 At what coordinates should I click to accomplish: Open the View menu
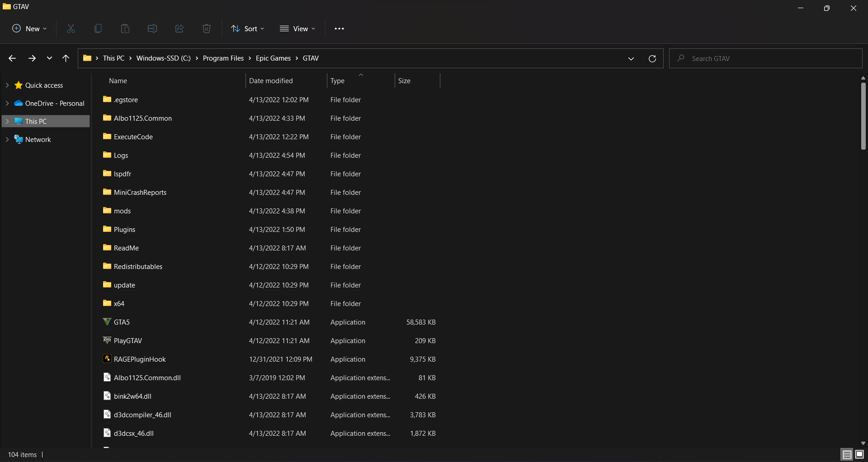click(x=297, y=28)
